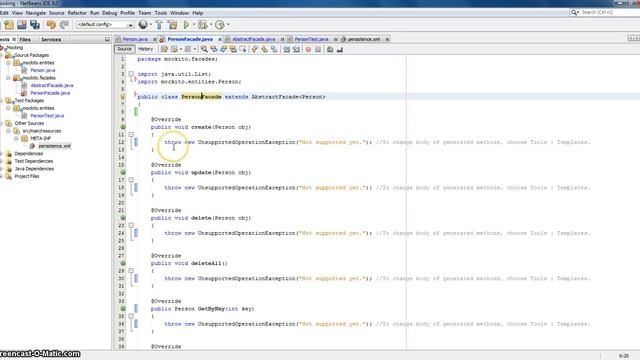
Task: Collapse the META-INF folder node
Action: (16, 138)
